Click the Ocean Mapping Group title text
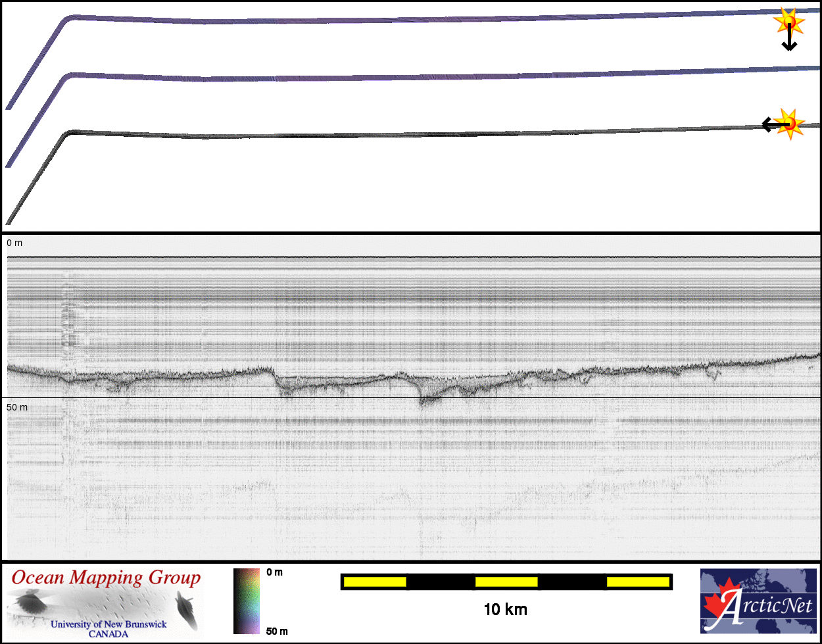 coord(107,578)
